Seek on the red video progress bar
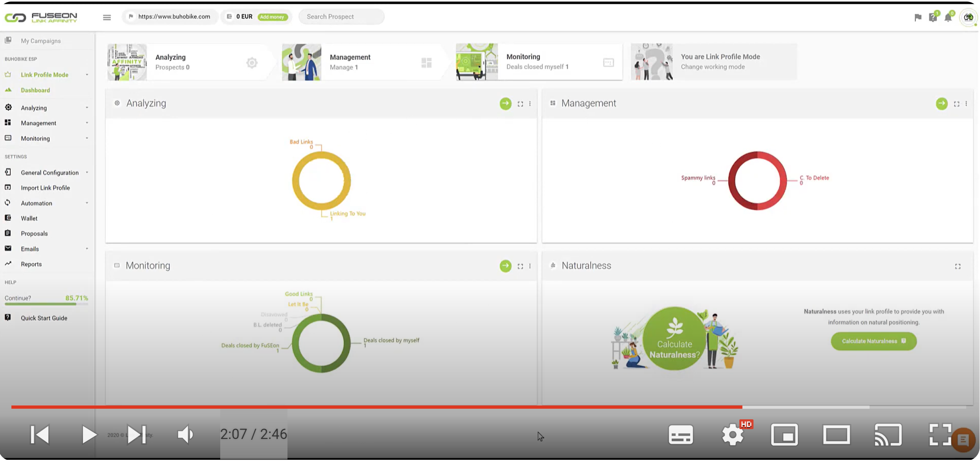 pos(374,407)
